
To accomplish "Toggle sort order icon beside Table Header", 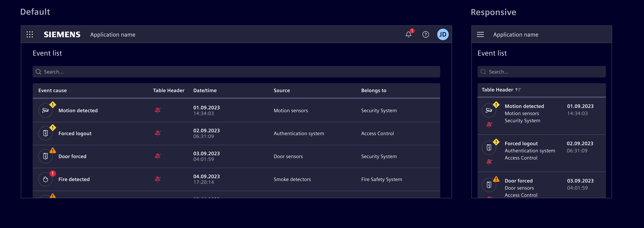I will [518, 90].
